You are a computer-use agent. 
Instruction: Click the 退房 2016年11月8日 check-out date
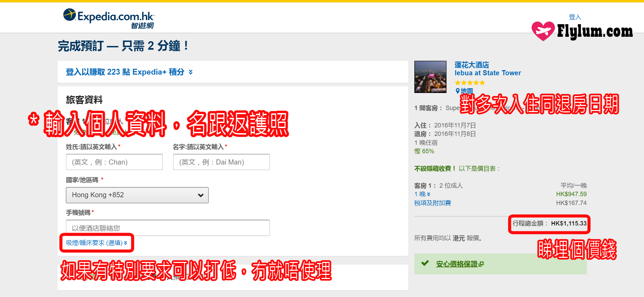[445, 134]
